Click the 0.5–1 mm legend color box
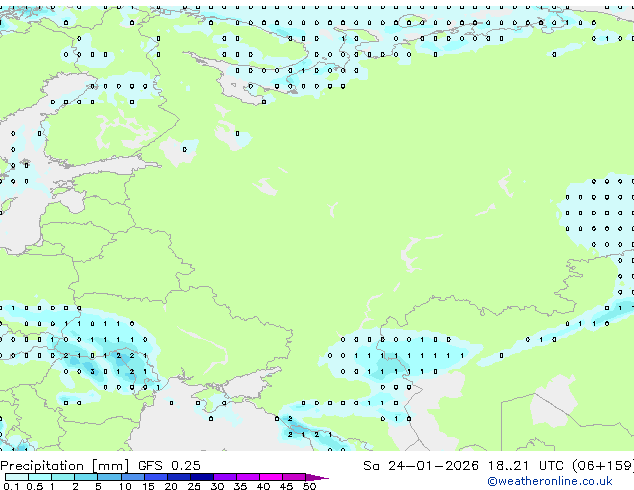 [x=40, y=477]
